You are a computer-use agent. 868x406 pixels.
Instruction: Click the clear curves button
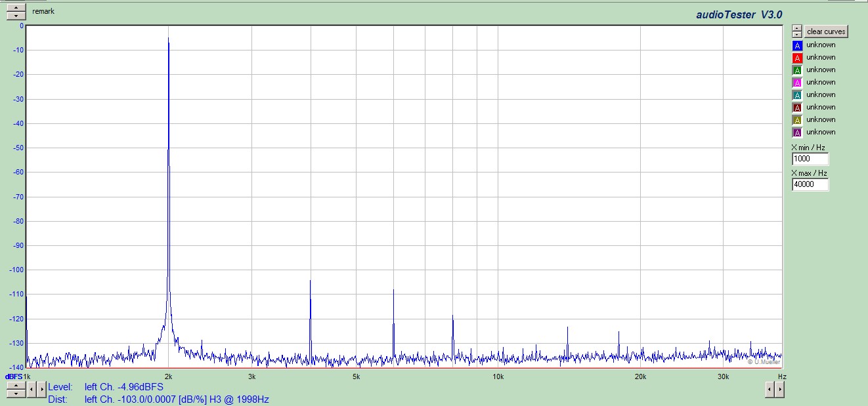tap(826, 31)
